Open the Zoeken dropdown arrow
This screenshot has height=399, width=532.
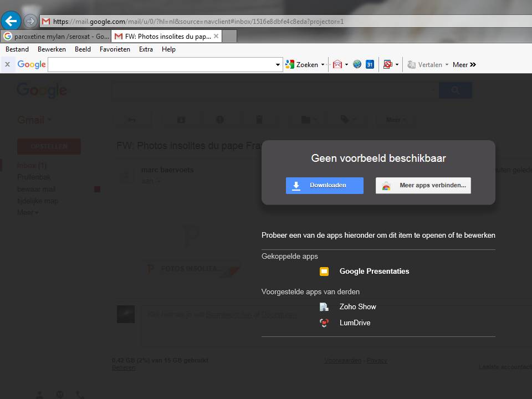(323, 65)
